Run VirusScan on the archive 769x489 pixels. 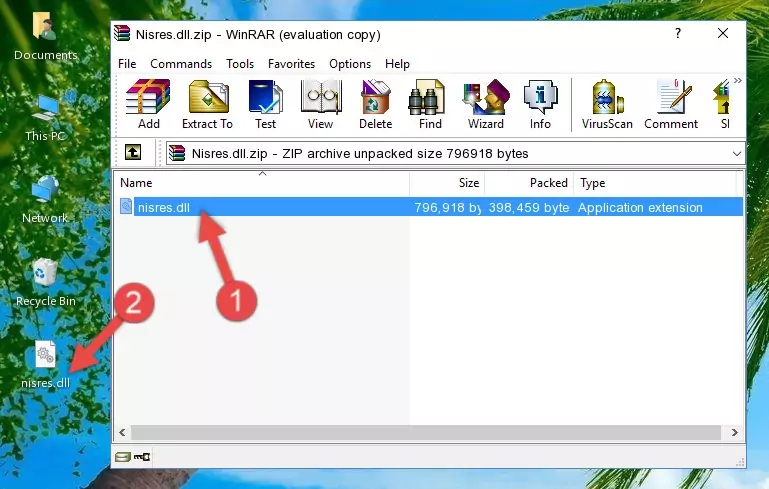pos(607,104)
